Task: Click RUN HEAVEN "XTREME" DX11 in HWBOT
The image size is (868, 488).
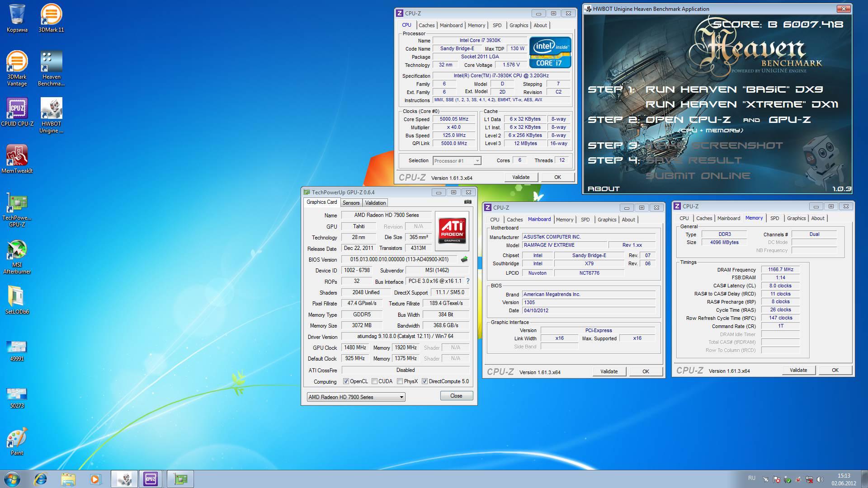Action: [x=741, y=104]
